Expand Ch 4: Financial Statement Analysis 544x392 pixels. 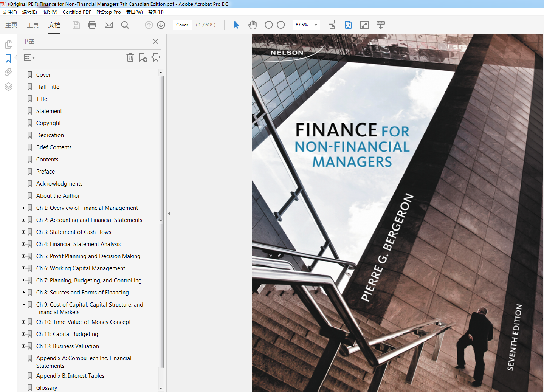pyautogui.click(x=23, y=244)
